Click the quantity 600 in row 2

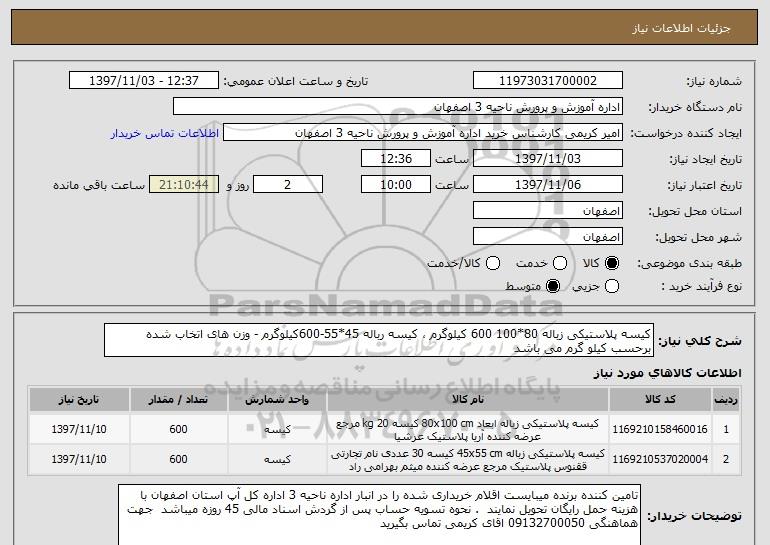(x=178, y=459)
